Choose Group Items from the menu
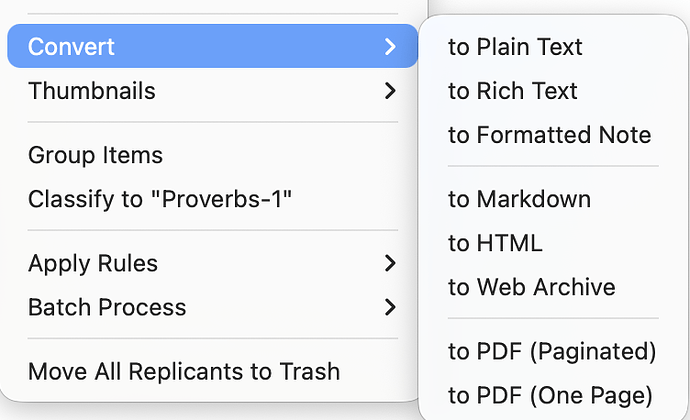690x420 pixels. 95,155
